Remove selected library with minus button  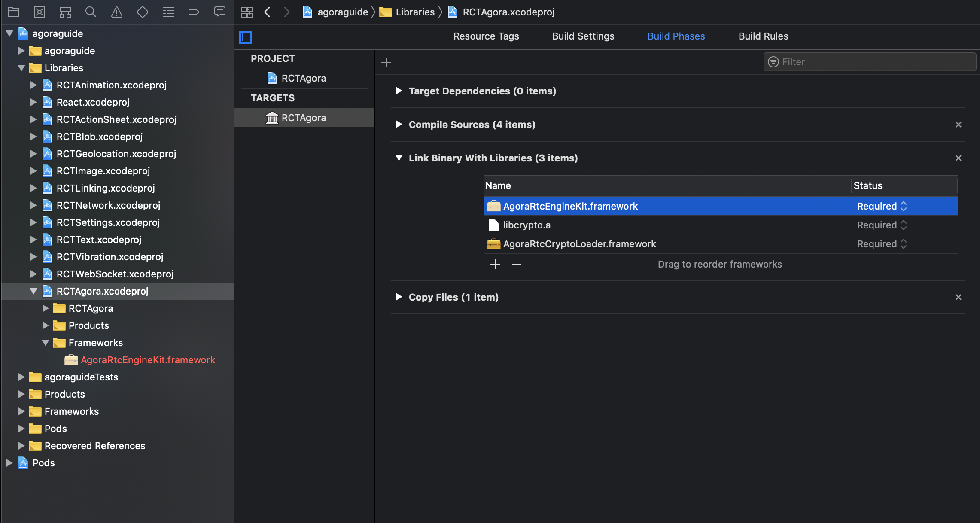click(x=517, y=264)
